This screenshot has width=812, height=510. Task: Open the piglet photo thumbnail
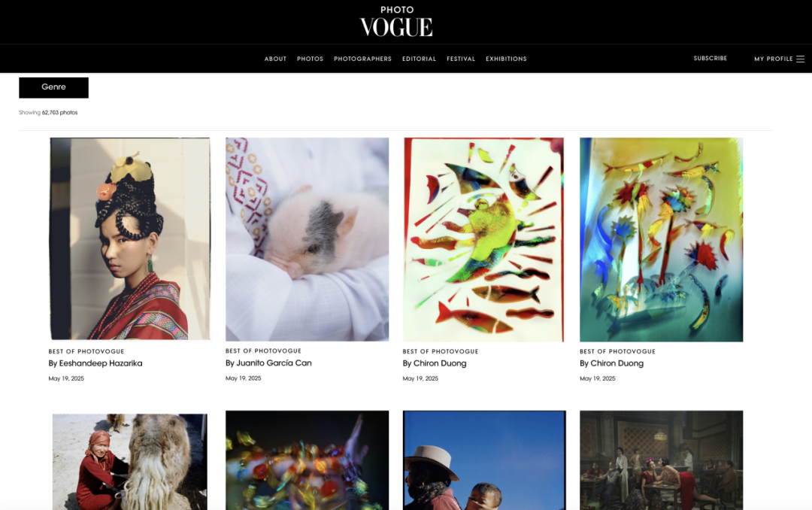(307, 239)
